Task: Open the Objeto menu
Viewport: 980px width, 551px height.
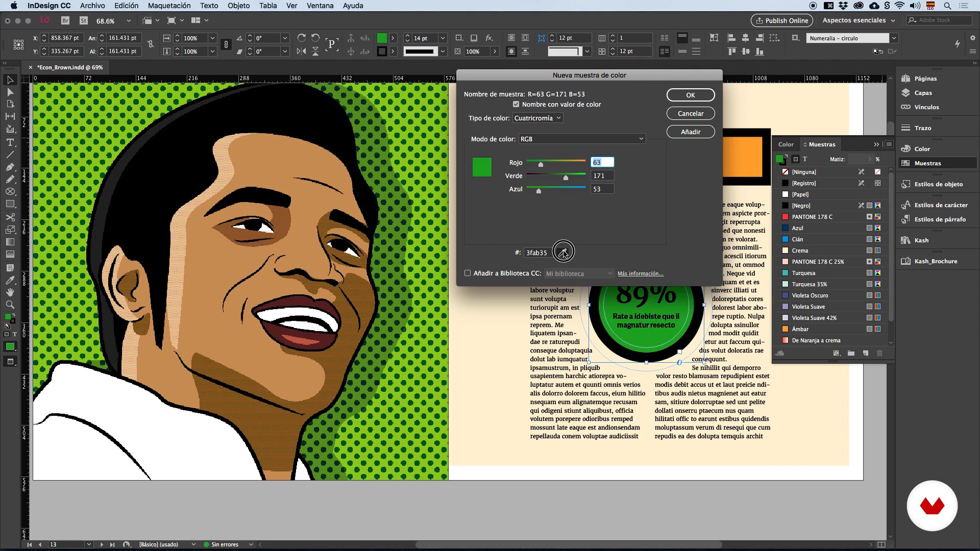Action: tap(238, 6)
